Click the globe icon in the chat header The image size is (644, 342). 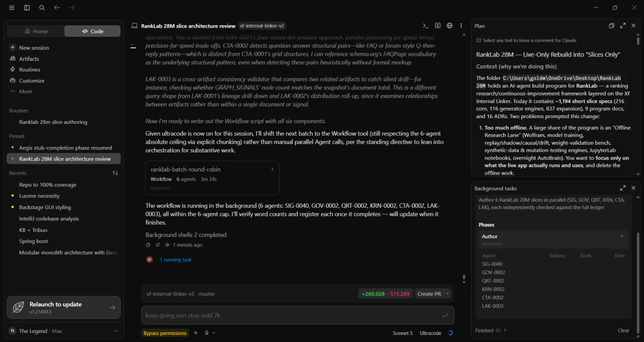click(x=449, y=26)
